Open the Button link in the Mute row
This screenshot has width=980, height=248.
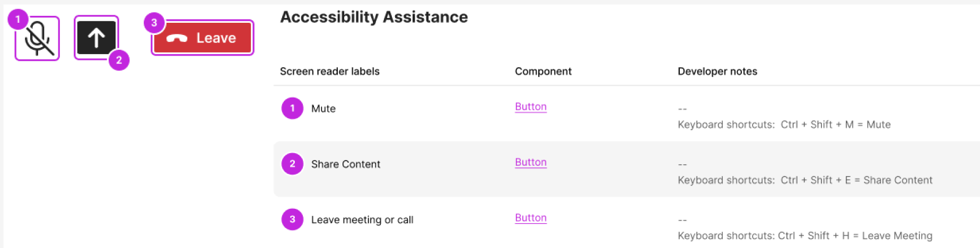click(531, 107)
